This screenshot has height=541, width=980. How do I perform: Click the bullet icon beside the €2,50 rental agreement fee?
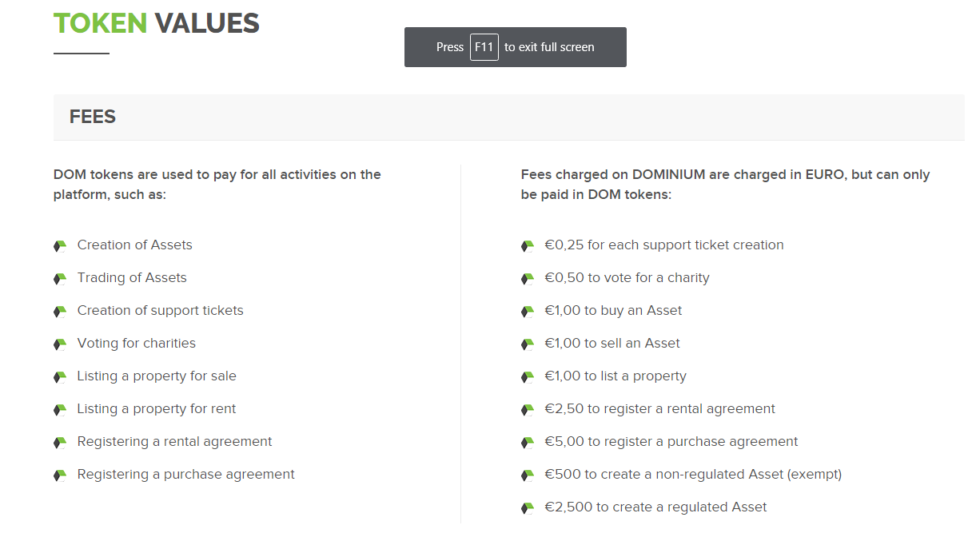click(x=528, y=410)
